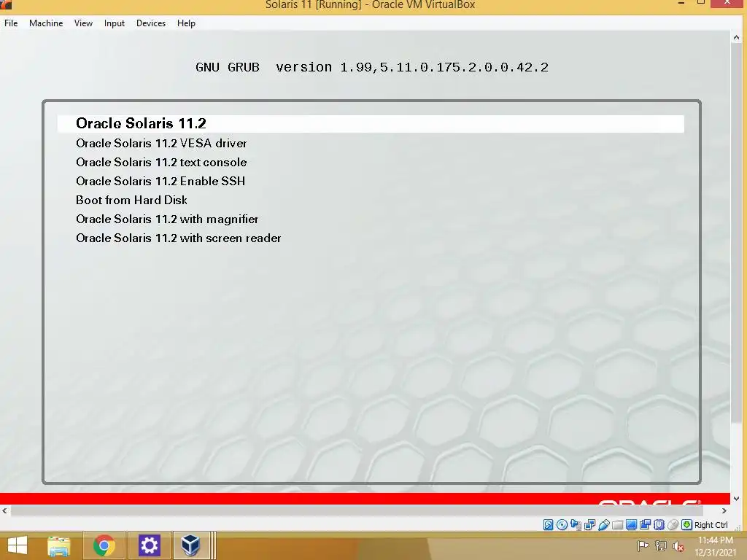Screen dimensions: 747x560
Task: Click the GNU GRUB version header text
Action: [x=371, y=67]
